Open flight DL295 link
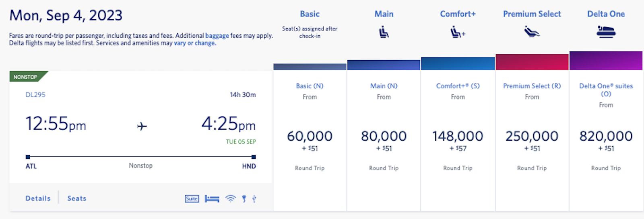 pos(35,95)
